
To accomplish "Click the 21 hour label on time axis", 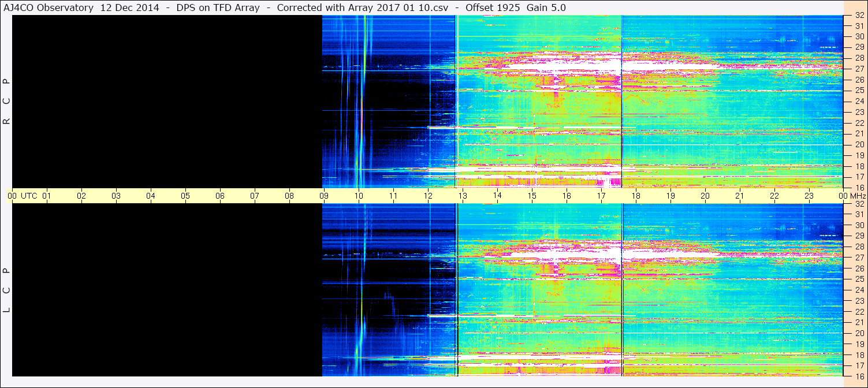I will pos(740,196).
